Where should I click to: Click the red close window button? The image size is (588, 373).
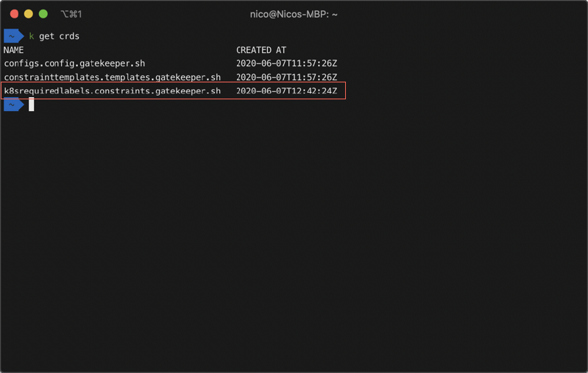14,14
